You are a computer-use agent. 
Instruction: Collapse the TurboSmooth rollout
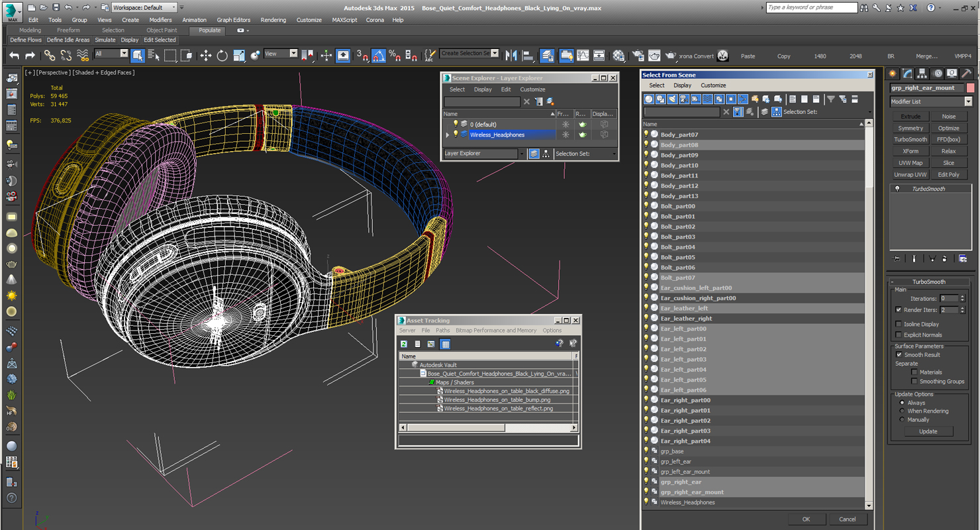point(892,282)
